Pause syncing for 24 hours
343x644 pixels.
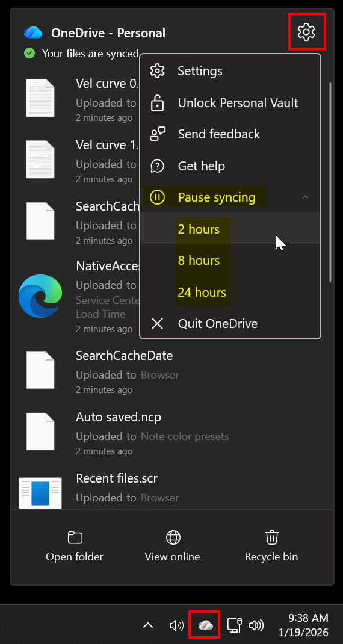point(230,292)
